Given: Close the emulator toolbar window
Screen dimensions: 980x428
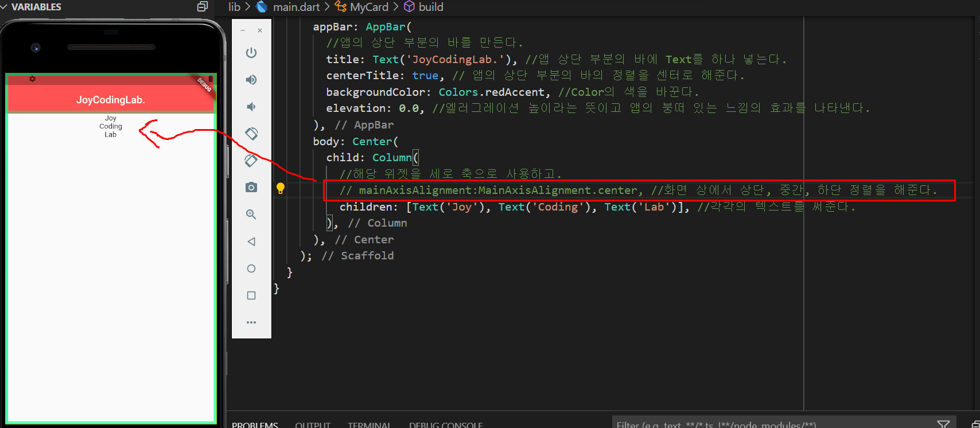Looking at the screenshot, I should click(x=260, y=30).
